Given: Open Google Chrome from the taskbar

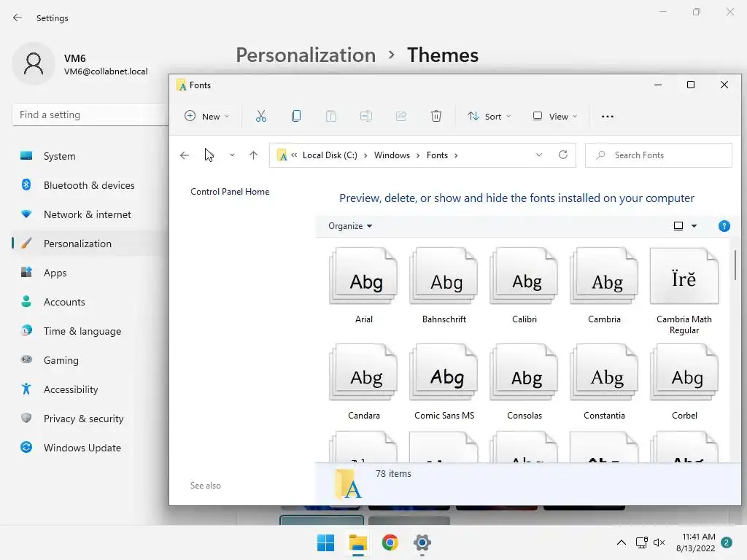Looking at the screenshot, I should (x=390, y=542).
